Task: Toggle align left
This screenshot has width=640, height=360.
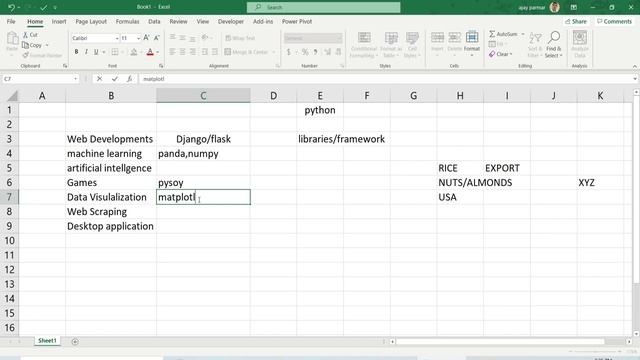Action: pos(172,52)
